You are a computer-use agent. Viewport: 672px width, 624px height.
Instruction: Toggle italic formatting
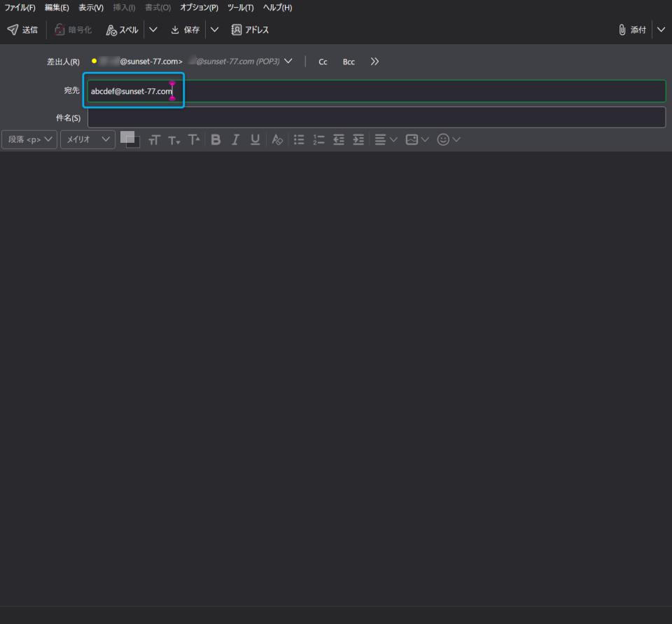pyautogui.click(x=235, y=139)
